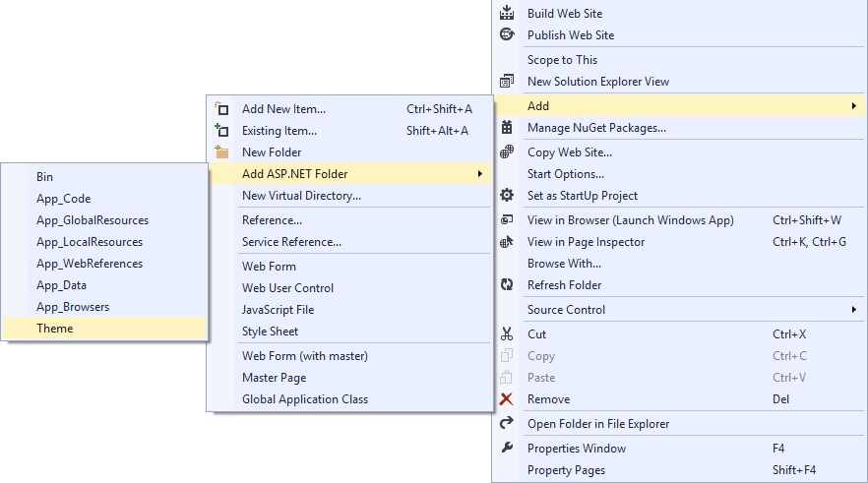Click the Shift+Alt+A shortcut text
The image size is (868, 483).
click(x=437, y=130)
